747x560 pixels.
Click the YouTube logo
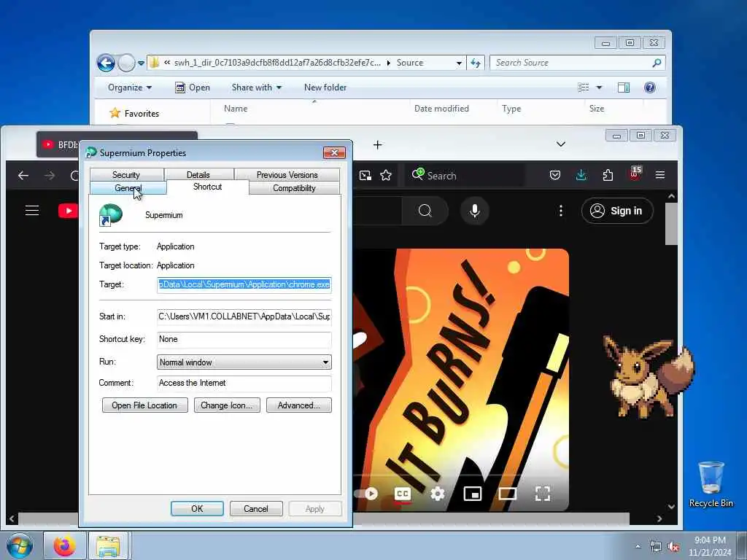tap(68, 211)
